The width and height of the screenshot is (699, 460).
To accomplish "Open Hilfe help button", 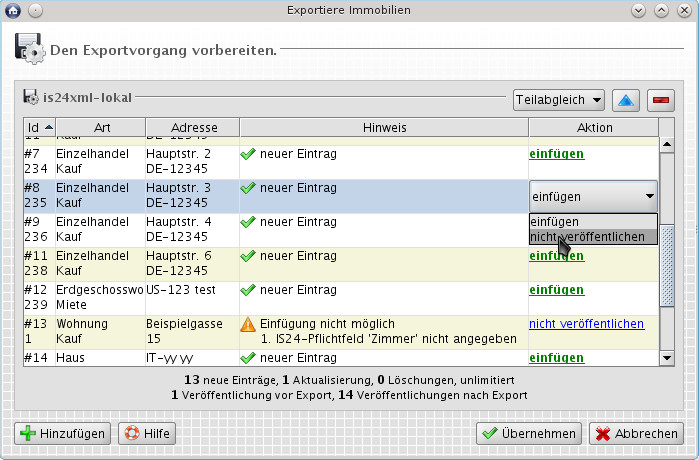I will pyautogui.click(x=147, y=433).
